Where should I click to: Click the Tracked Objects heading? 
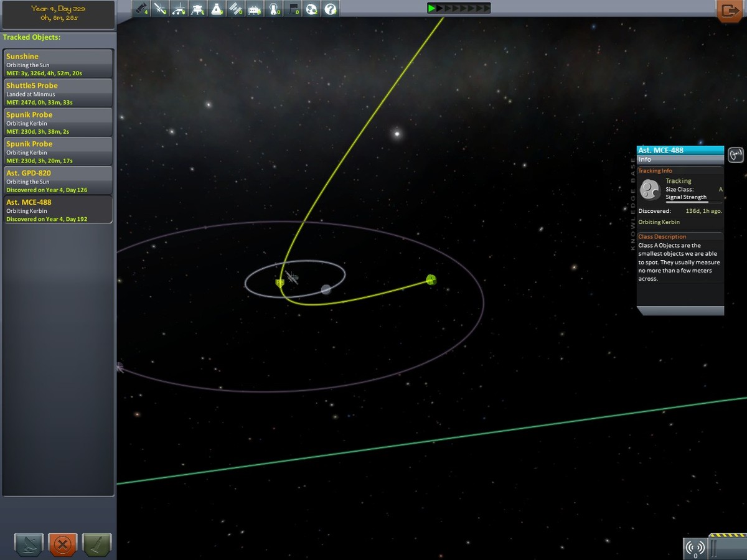tap(31, 37)
